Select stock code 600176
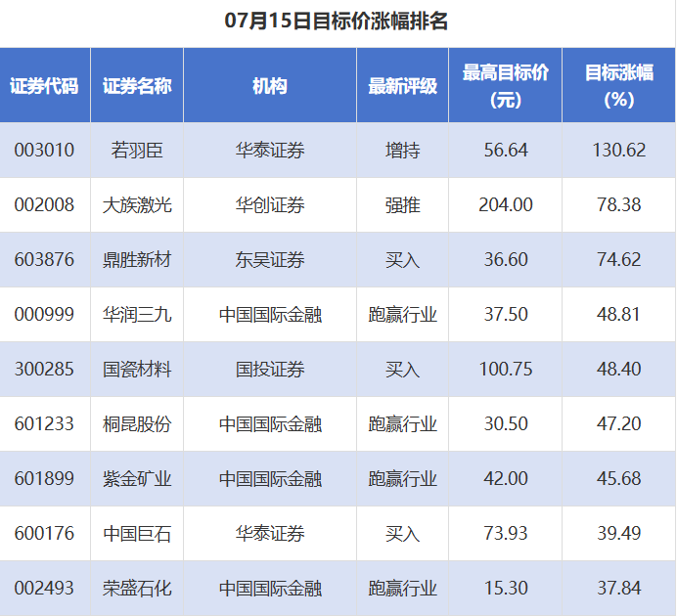The width and height of the screenshot is (677, 616). [x=44, y=534]
